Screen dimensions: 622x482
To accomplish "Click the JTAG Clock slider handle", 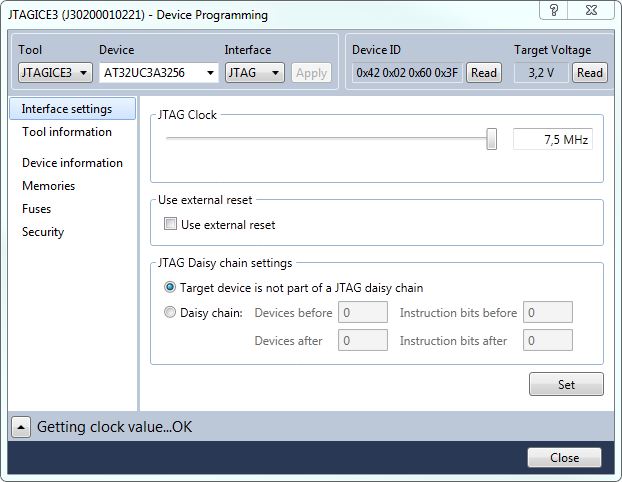I will click(491, 139).
